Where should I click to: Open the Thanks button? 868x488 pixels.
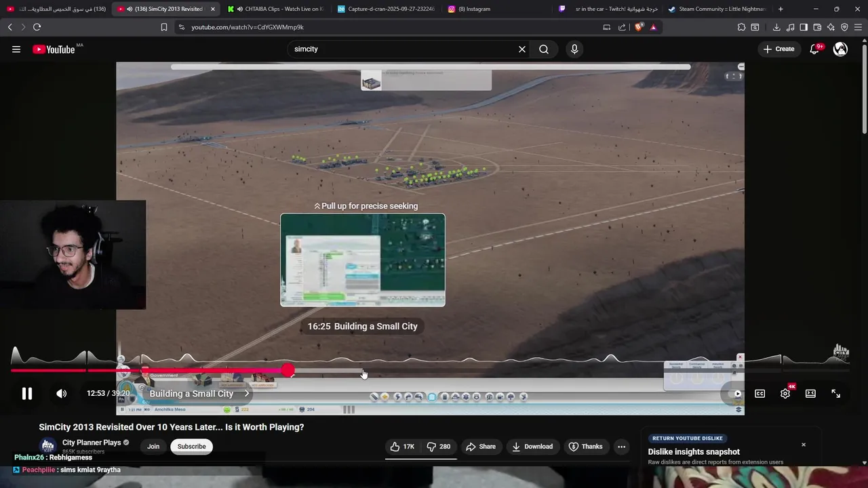[585, 446]
